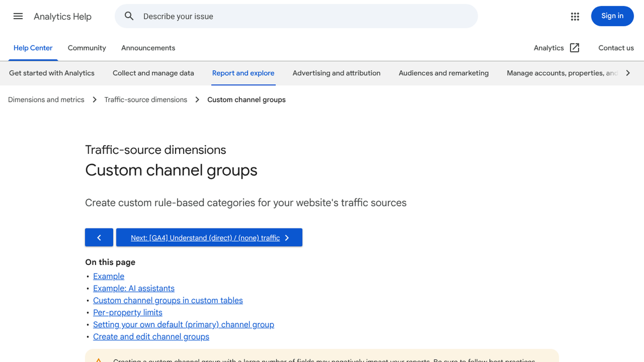Click the Analytics Help title

[x=63, y=17]
